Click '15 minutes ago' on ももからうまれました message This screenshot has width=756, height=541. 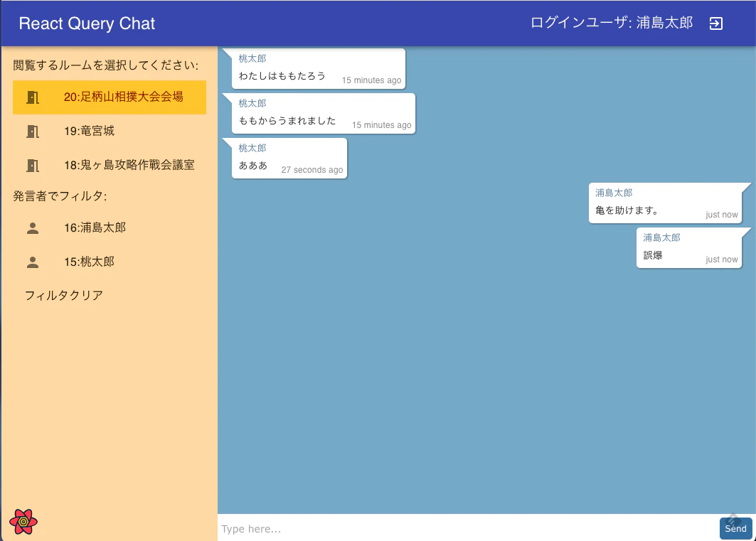381,125
